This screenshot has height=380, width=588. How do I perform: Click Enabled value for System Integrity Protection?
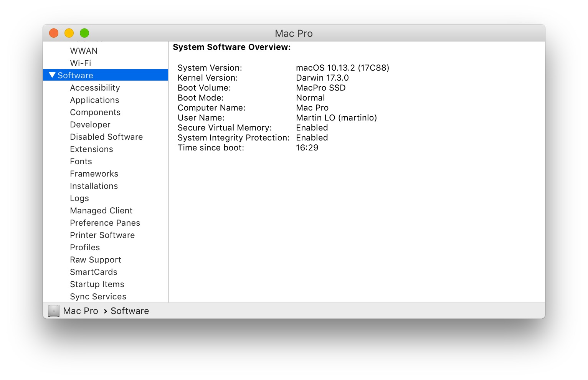point(312,138)
